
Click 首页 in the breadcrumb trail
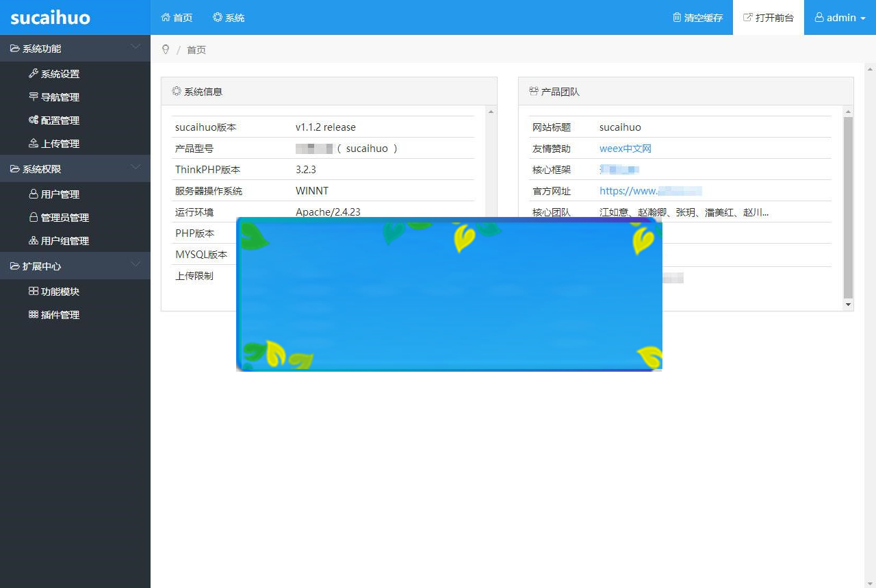(x=196, y=49)
